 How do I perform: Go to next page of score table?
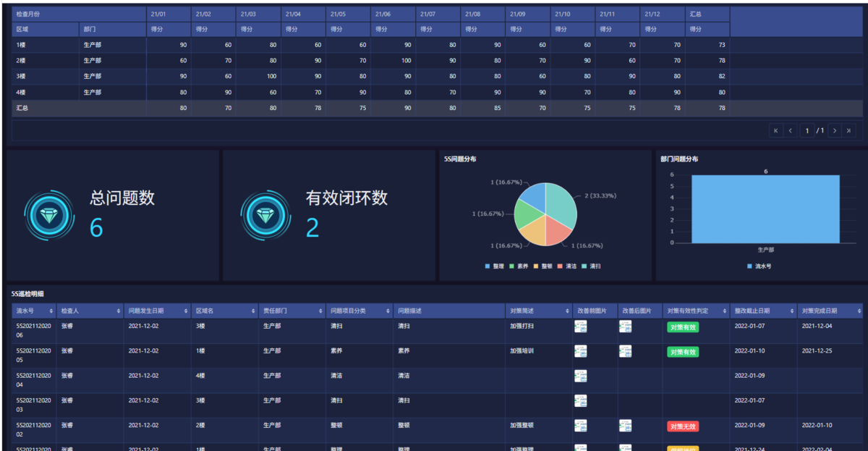(x=835, y=131)
